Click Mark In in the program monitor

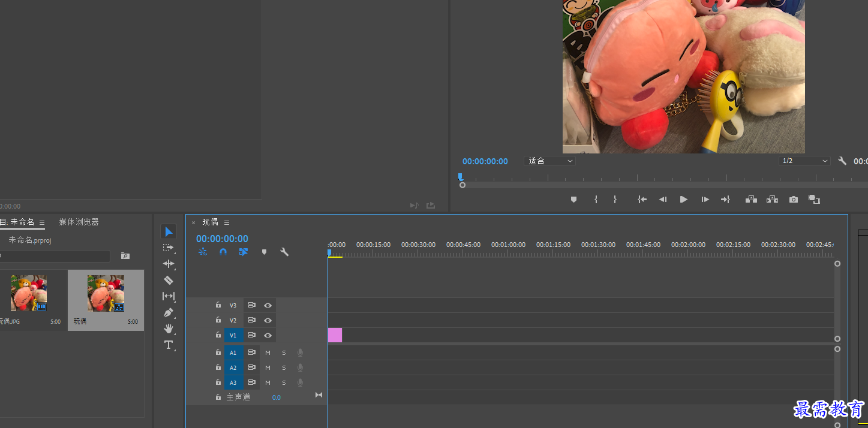click(x=596, y=200)
